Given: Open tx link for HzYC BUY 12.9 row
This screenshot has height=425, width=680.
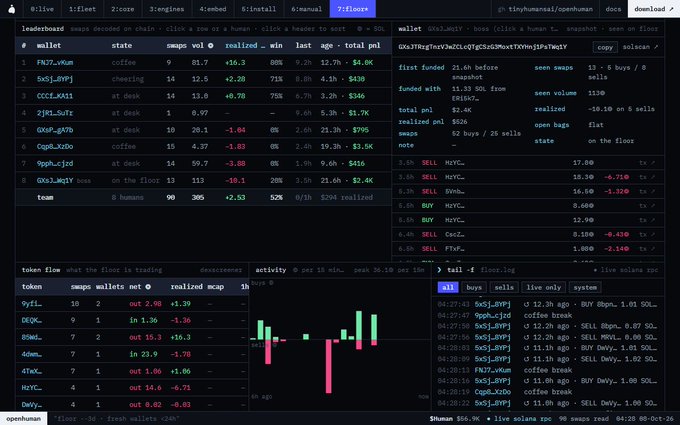Looking at the screenshot, I should (x=647, y=220).
